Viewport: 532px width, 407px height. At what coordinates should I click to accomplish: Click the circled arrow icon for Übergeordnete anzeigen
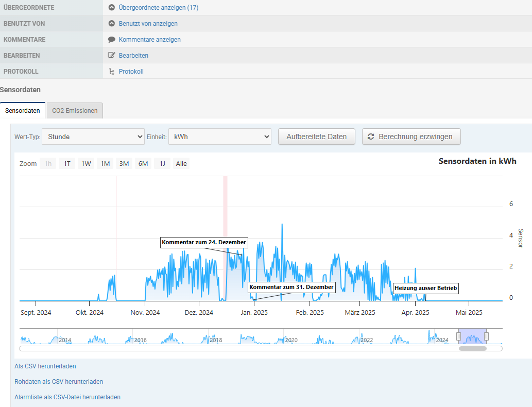click(x=111, y=7)
